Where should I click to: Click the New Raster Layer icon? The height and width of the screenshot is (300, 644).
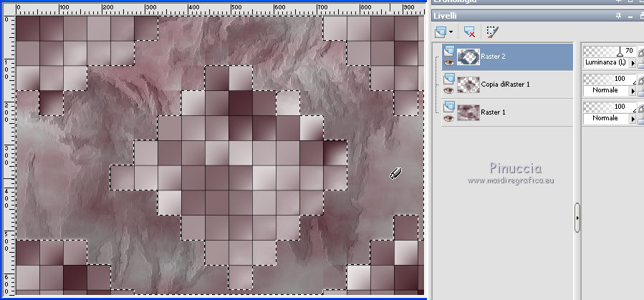441,32
